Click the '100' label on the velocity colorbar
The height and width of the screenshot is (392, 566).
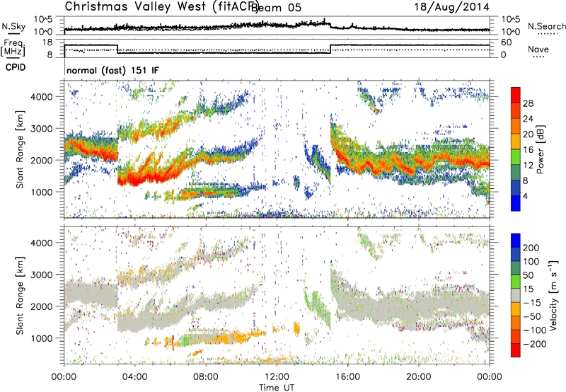[531, 261]
